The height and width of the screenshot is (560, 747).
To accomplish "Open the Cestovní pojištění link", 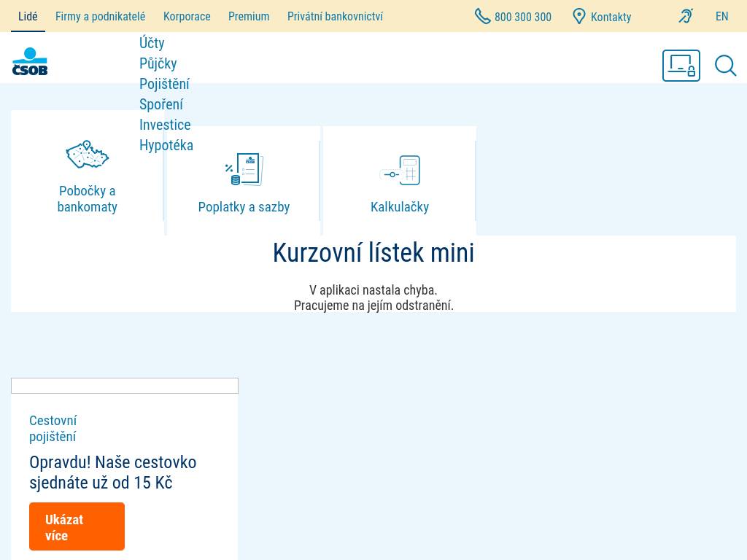I will point(53,428).
